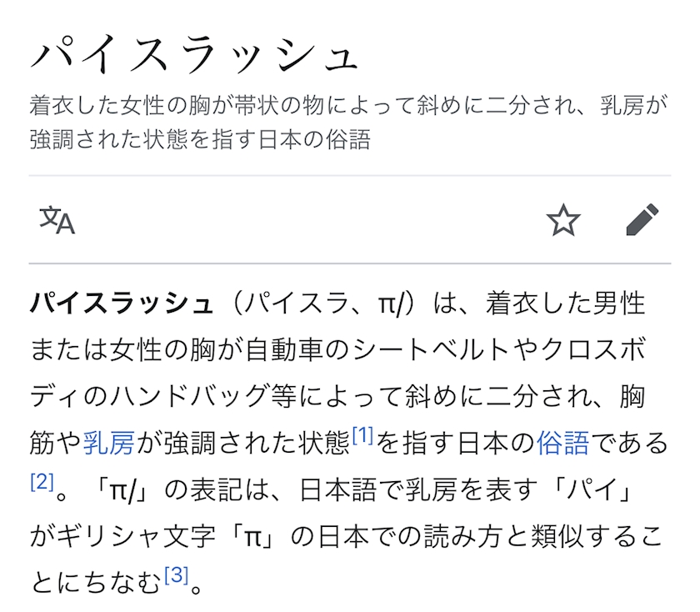Open the article language selector icon

57,220
